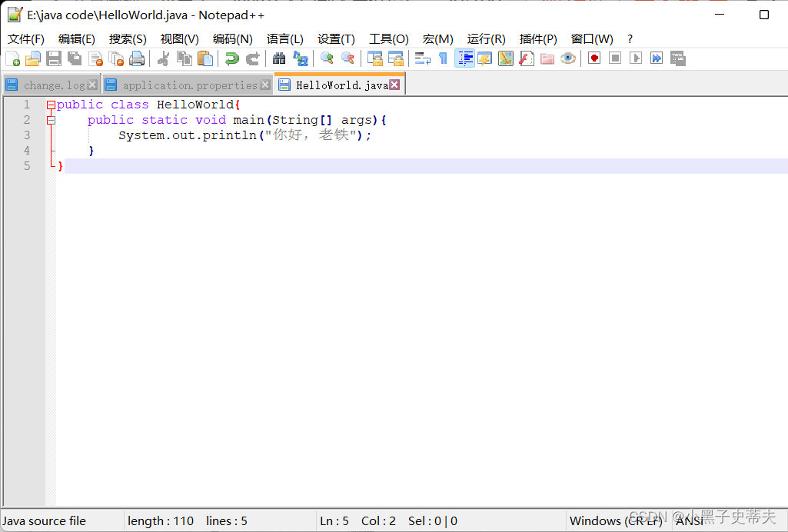This screenshot has width=788, height=532.
Task: Redo action with gray arrow icon
Action: (252, 58)
